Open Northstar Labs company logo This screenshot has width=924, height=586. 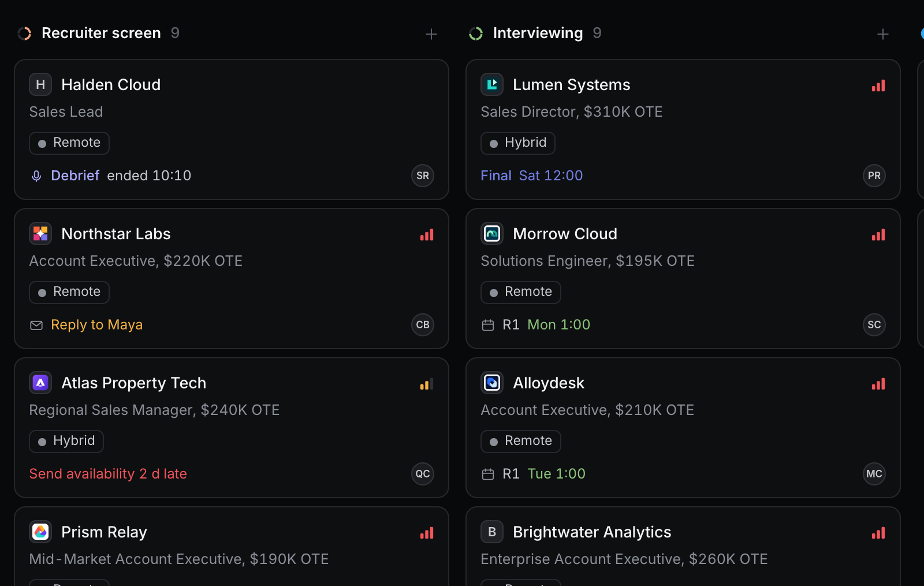[40, 233]
